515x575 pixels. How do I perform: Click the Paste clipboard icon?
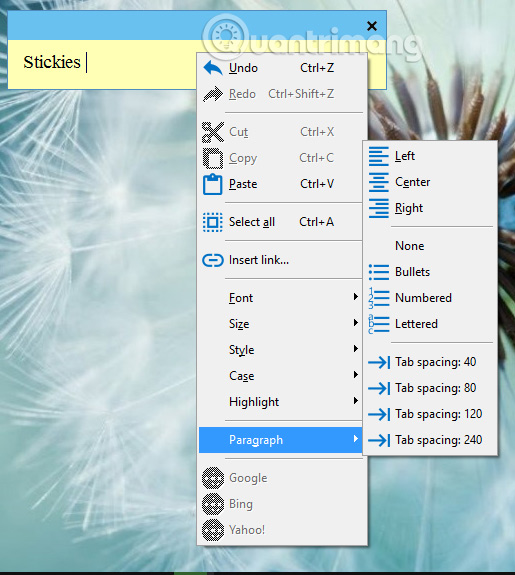click(x=213, y=184)
